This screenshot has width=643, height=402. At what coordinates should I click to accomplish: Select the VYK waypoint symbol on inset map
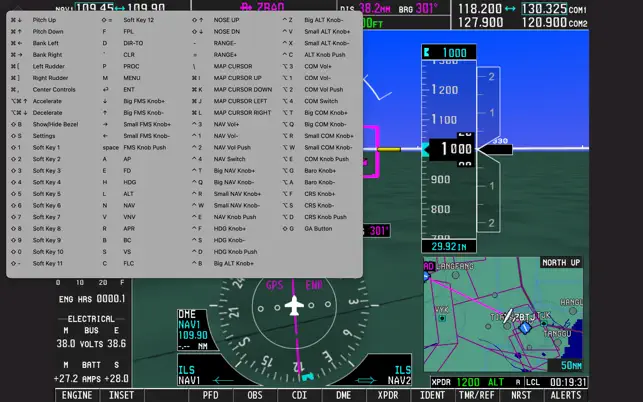[442, 318]
